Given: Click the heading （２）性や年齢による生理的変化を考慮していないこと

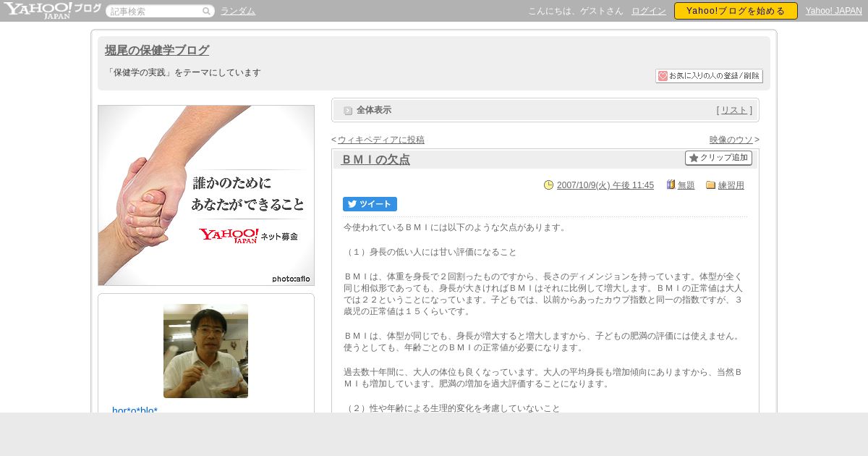Looking at the screenshot, I should pyautogui.click(x=452, y=408).
